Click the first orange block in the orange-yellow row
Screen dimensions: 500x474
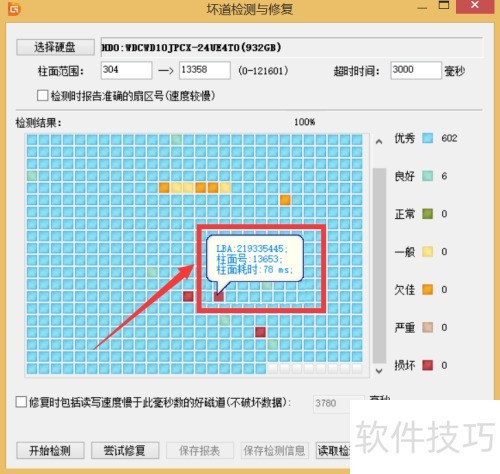[x=164, y=188]
